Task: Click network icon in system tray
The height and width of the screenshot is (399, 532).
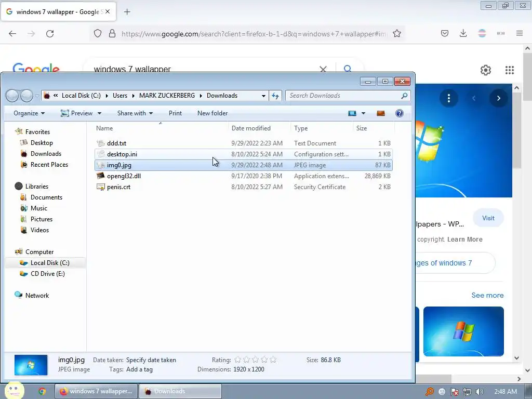Action: [467, 392]
